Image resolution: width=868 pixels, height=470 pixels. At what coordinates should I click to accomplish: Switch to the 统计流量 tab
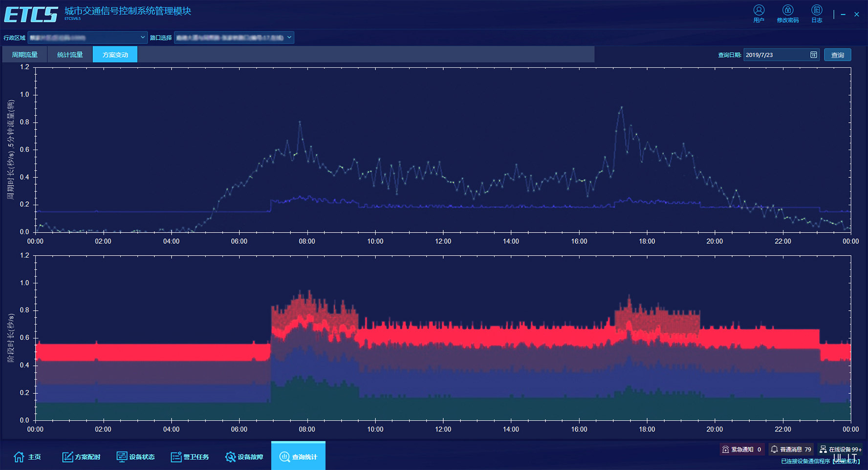pos(70,55)
